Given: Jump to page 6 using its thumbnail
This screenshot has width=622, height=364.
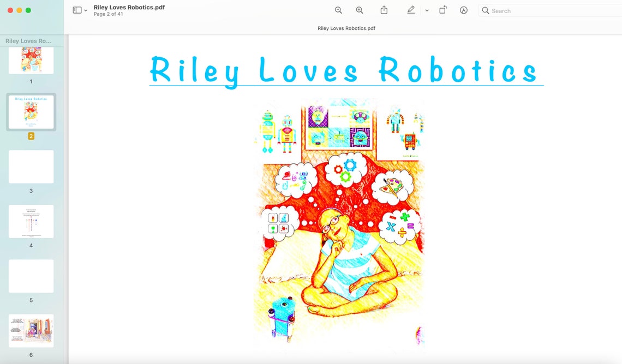Looking at the screenshot, I should tap(31, 330).
